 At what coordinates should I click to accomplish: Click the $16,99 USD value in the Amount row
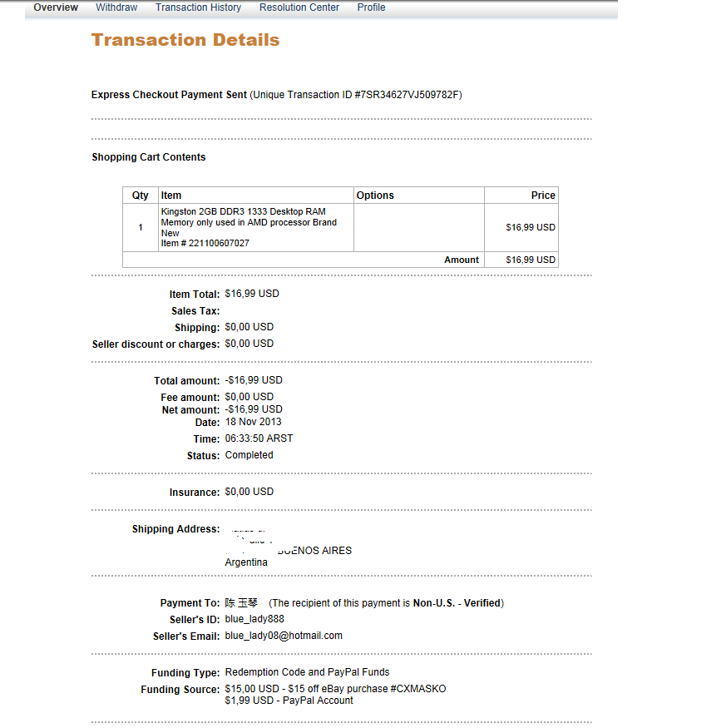click(x=531, y=260)
